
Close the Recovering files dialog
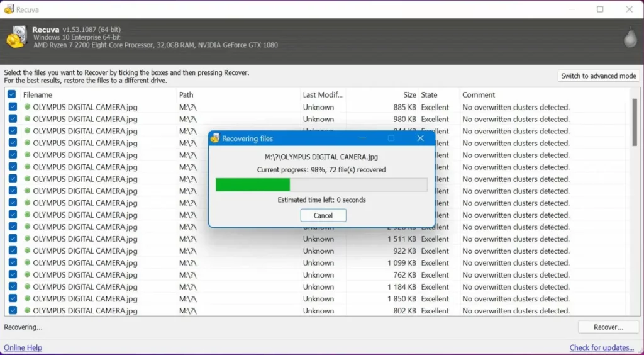(x=420, y=138)
